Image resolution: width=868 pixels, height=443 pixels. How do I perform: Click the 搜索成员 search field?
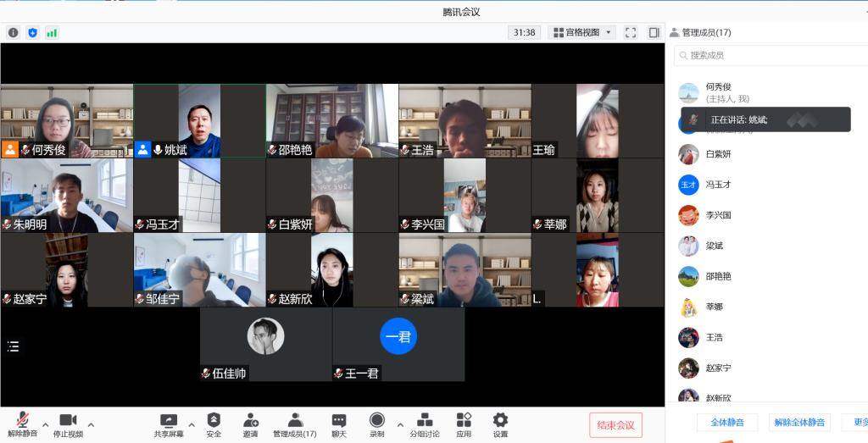(771, 55)
